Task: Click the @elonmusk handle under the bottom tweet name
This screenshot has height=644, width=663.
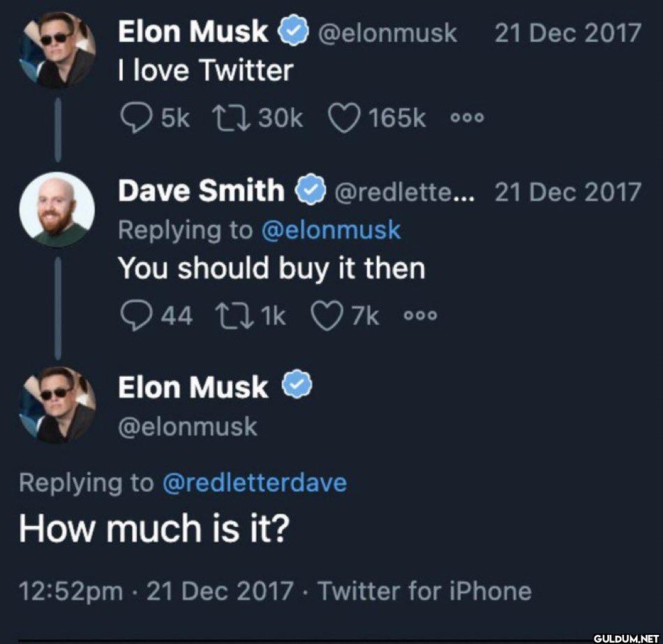Action: (x=188, y=427)
